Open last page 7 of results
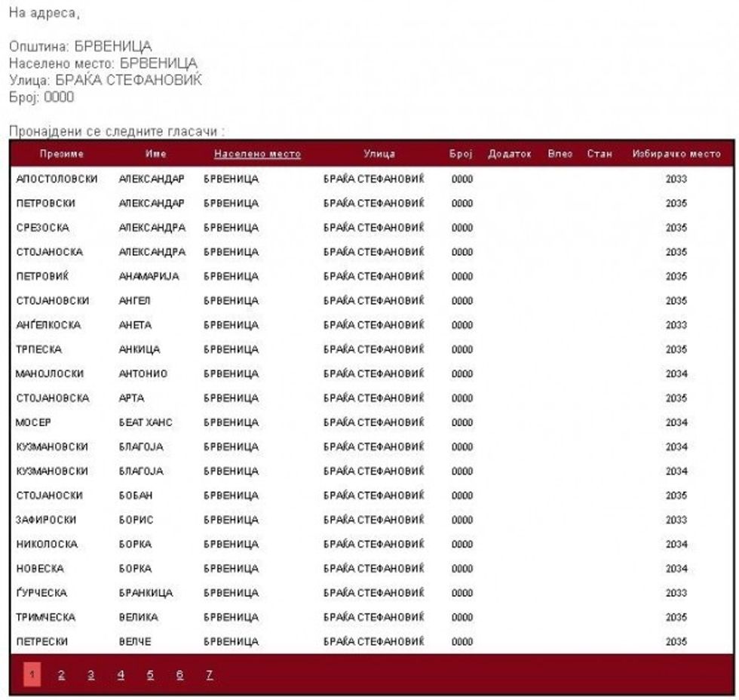 pos(209,674)
